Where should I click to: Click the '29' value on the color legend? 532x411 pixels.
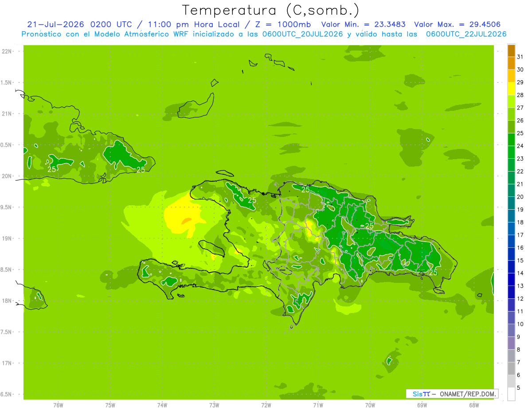[x=520, y=82]
